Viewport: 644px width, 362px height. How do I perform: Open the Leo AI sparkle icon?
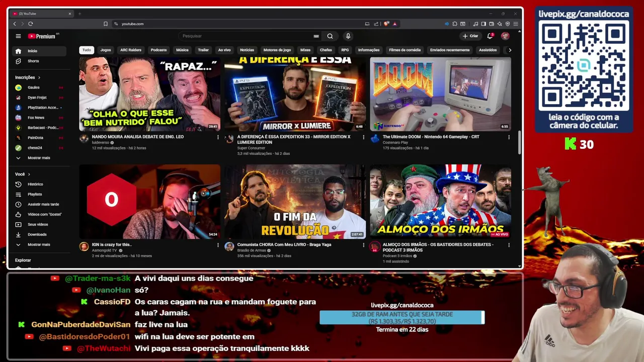(500, 24)
